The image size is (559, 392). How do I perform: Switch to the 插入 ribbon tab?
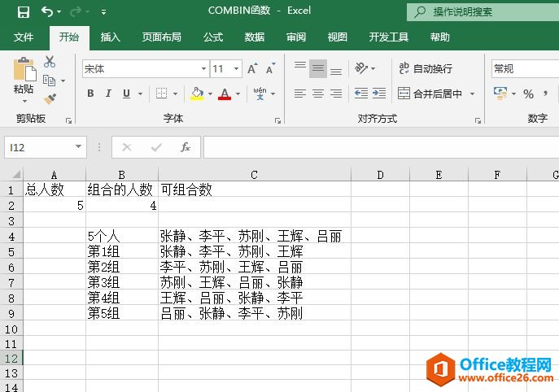pyautogui.click(x=111, y=37)
